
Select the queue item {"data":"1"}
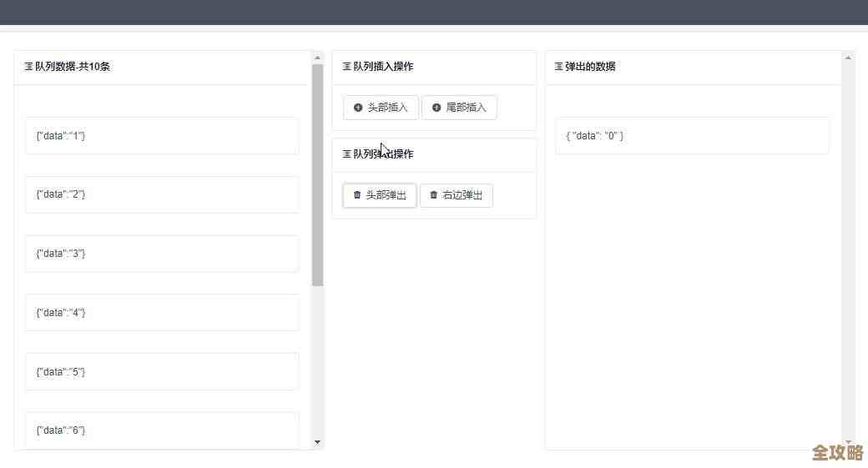pyautogui.click(x=162, y=136)
